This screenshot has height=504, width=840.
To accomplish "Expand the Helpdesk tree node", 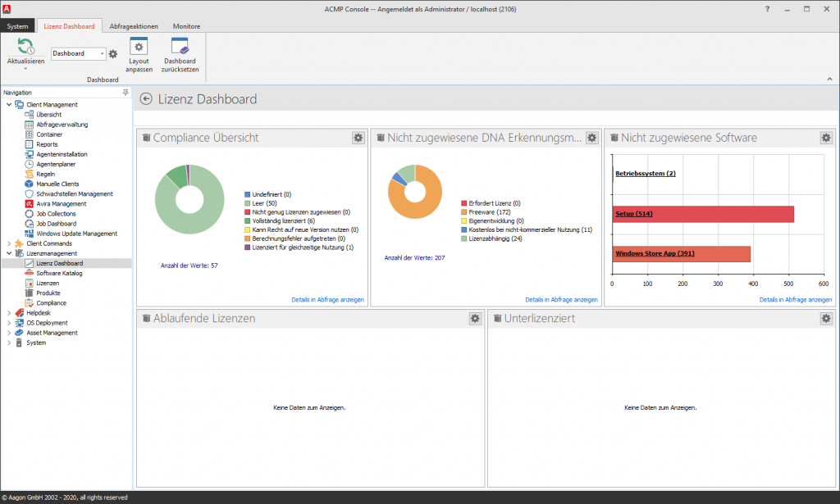I will click(x=9, y=313).
